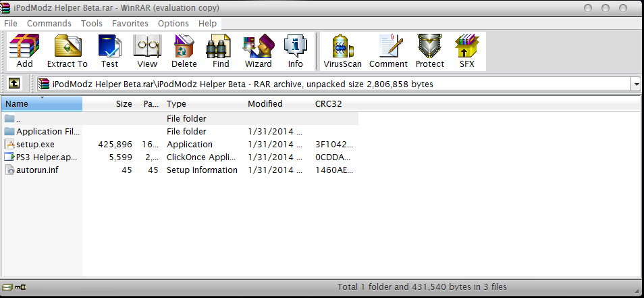Go up one folder level
Screen dimensions: 644x298
(x=14, y=84)
